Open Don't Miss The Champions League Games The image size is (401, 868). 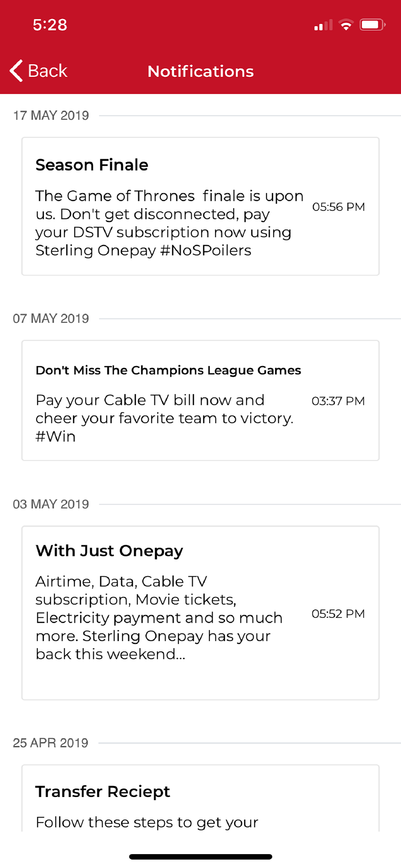coord(168,370)
